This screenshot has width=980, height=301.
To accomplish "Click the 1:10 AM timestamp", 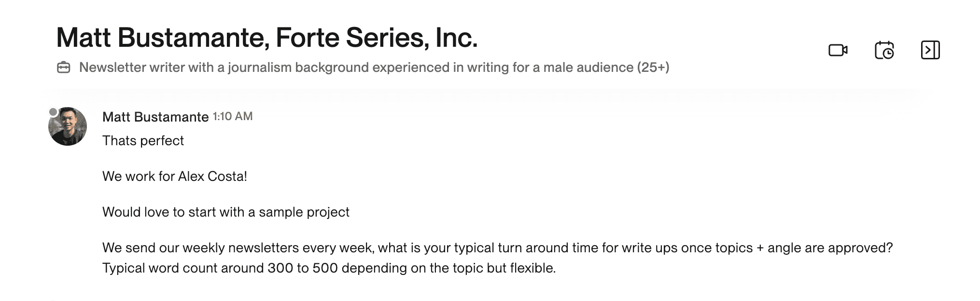I will click(x=233, y=116).
